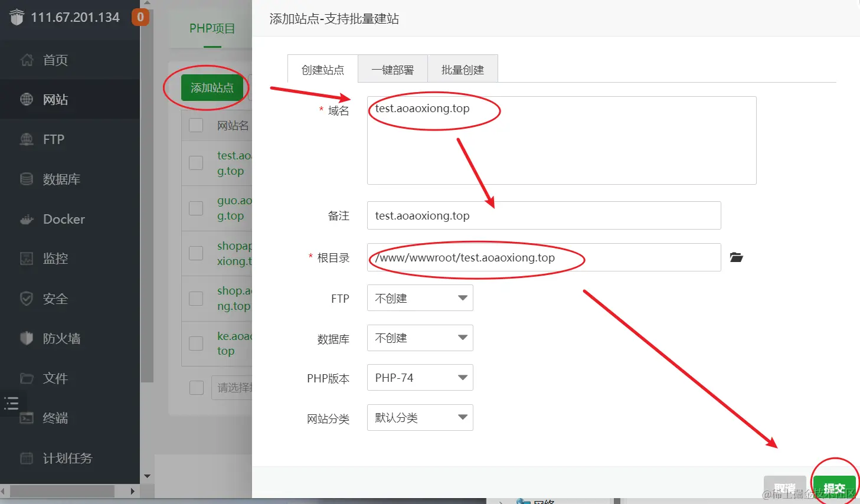
Task: Open the ke.aoa site link in list
Action: pyautogui.click(x=234, y=343)
